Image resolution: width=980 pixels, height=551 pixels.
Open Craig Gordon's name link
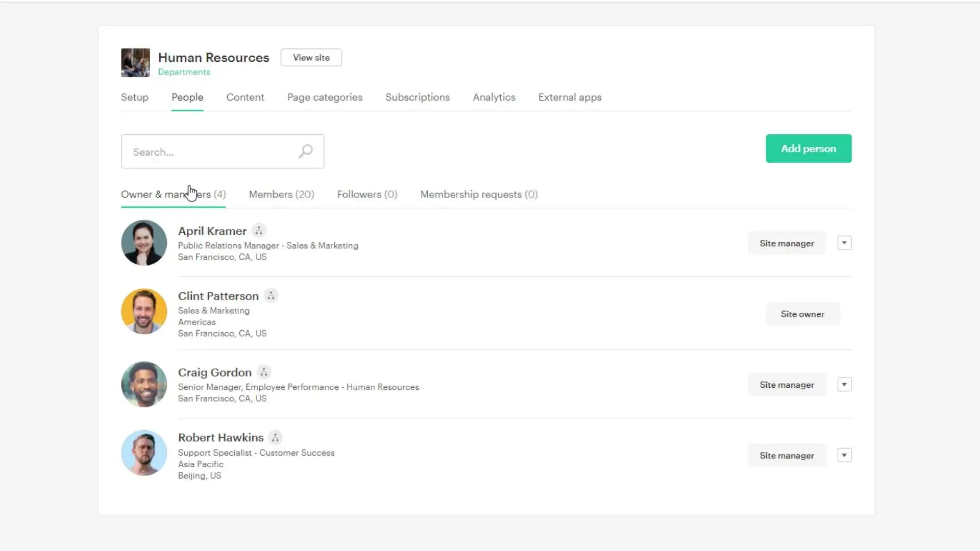pos(215,372)
